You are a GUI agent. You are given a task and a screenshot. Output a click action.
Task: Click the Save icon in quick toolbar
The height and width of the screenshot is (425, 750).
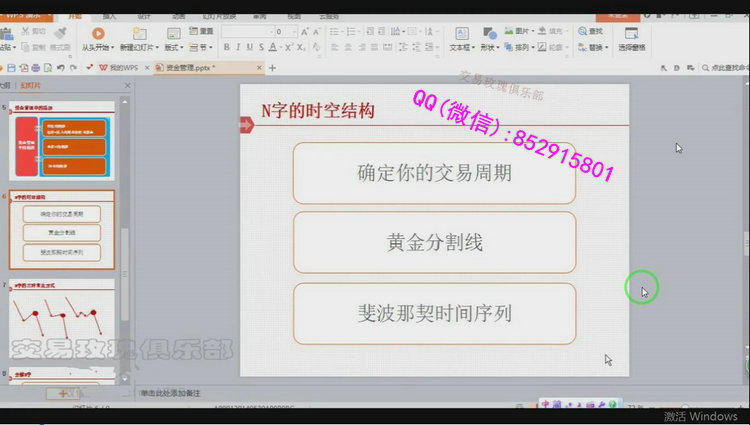[x=9, y=67]
